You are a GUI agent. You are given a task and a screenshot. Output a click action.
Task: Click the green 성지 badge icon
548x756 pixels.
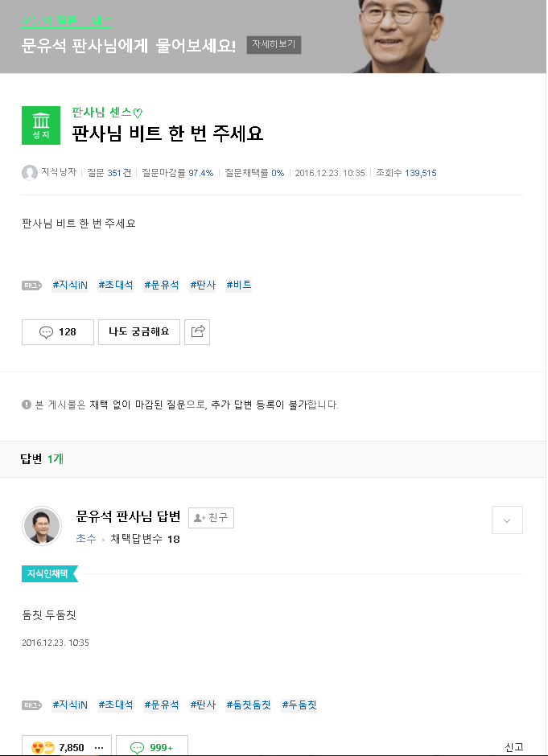41,125
